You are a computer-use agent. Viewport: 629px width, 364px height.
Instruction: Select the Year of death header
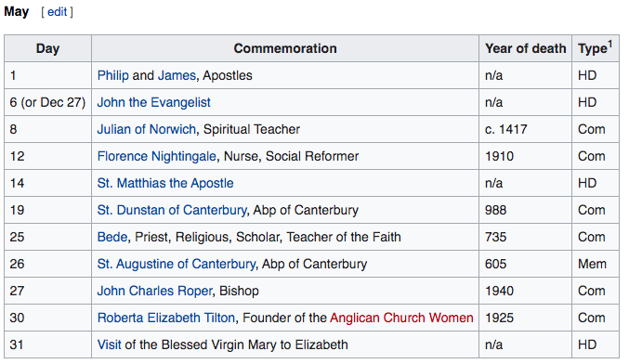tap(526, 48)
